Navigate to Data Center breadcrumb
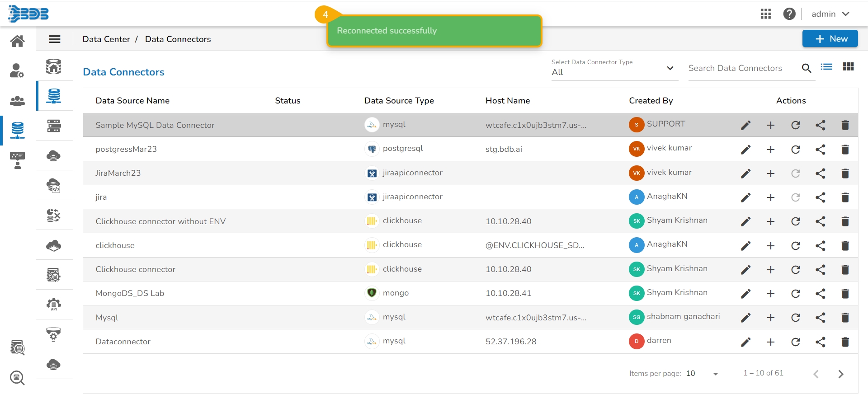868x394 pixels. [x=106, y=39]
